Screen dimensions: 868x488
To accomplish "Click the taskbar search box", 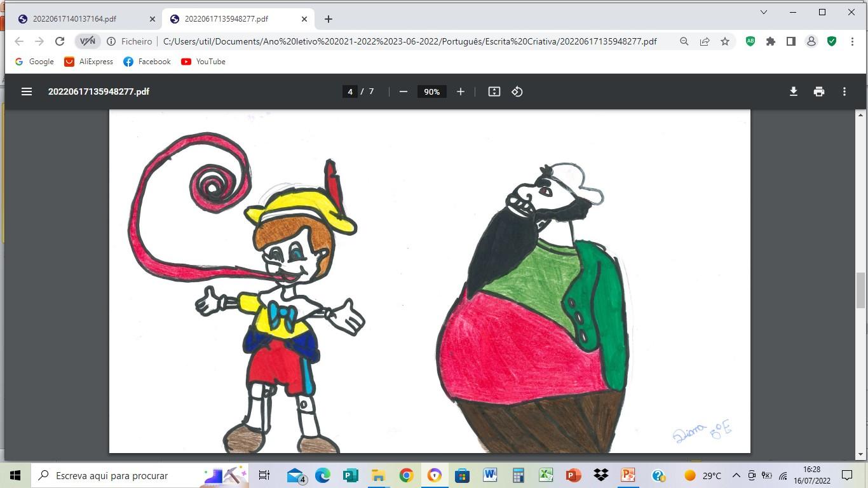I will point(140,475).
